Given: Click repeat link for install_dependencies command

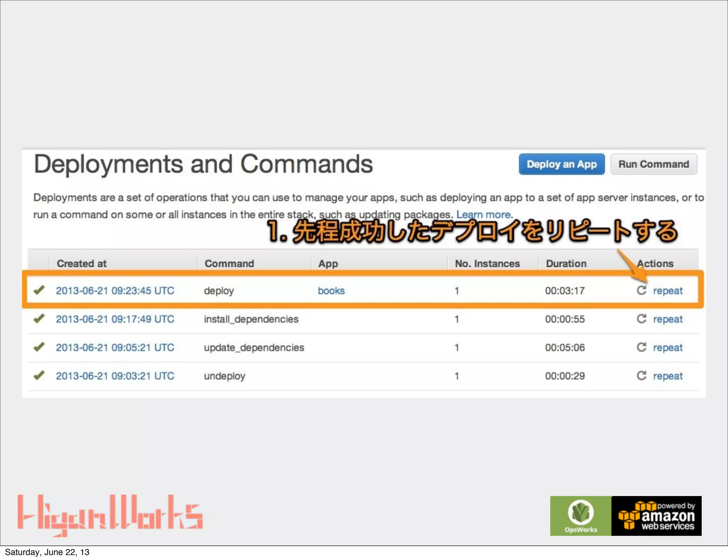Looking at the screenshot, I should 668,319.
